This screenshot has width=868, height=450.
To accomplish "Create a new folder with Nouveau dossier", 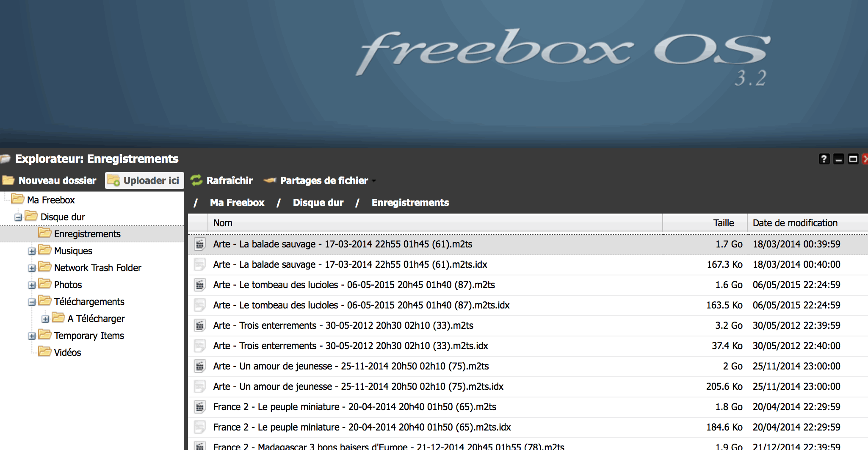I will 50,181.
